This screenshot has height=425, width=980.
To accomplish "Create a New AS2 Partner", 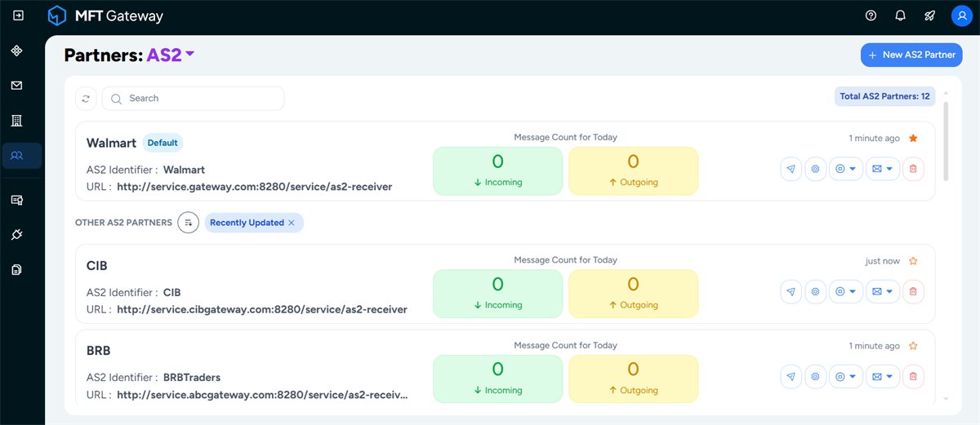I will 911,55.
